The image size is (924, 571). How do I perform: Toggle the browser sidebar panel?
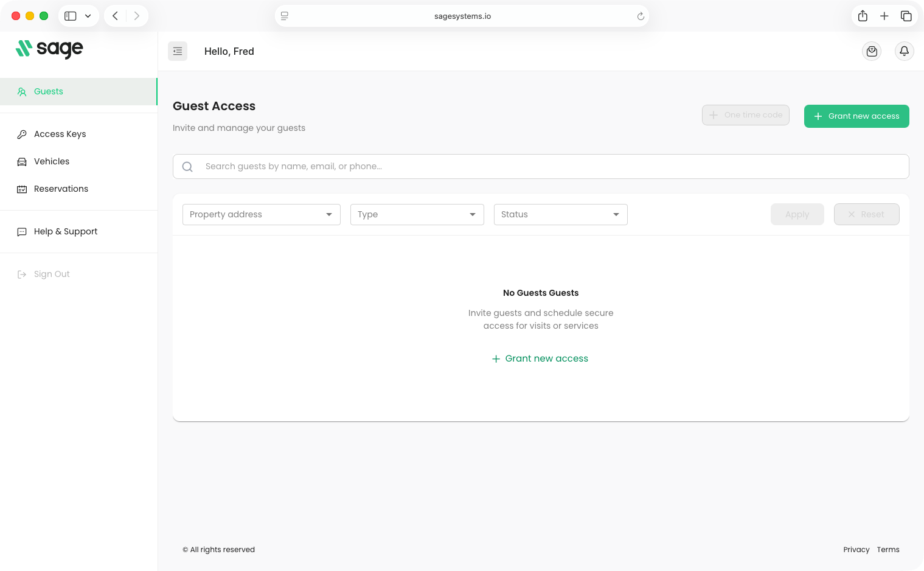(x=71, y=16)
